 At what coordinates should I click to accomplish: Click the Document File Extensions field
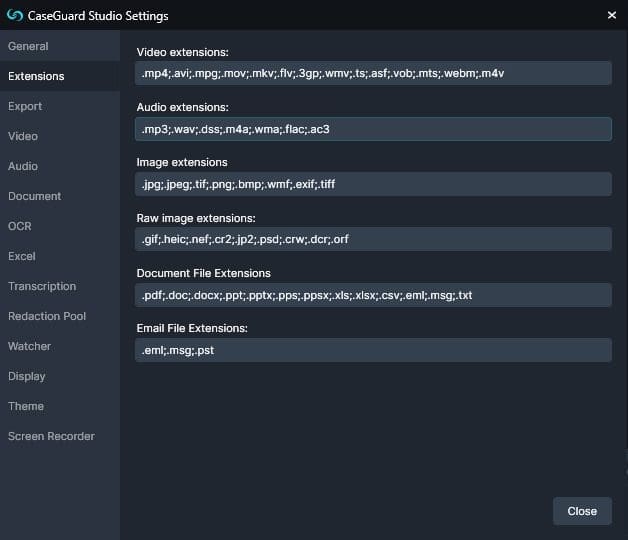pos(373,295)
